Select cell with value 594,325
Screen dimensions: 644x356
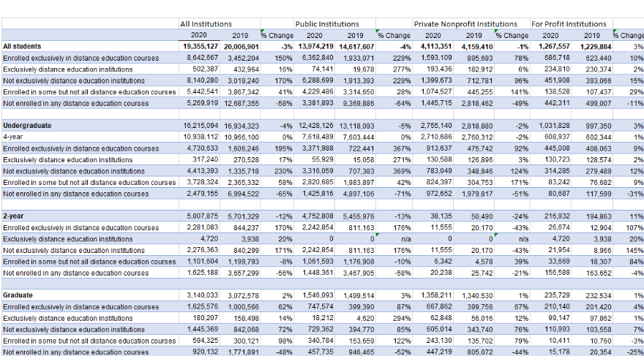pos(199,341)
